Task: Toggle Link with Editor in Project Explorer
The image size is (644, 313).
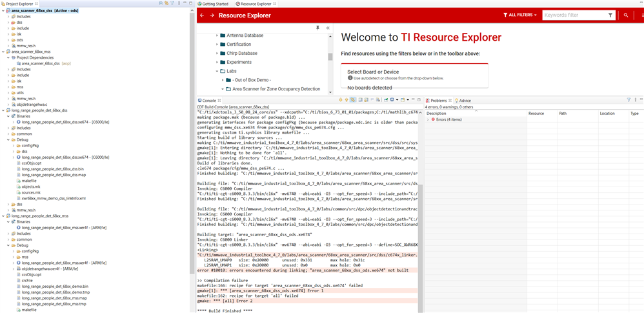Action: click(x=166, y=3)
